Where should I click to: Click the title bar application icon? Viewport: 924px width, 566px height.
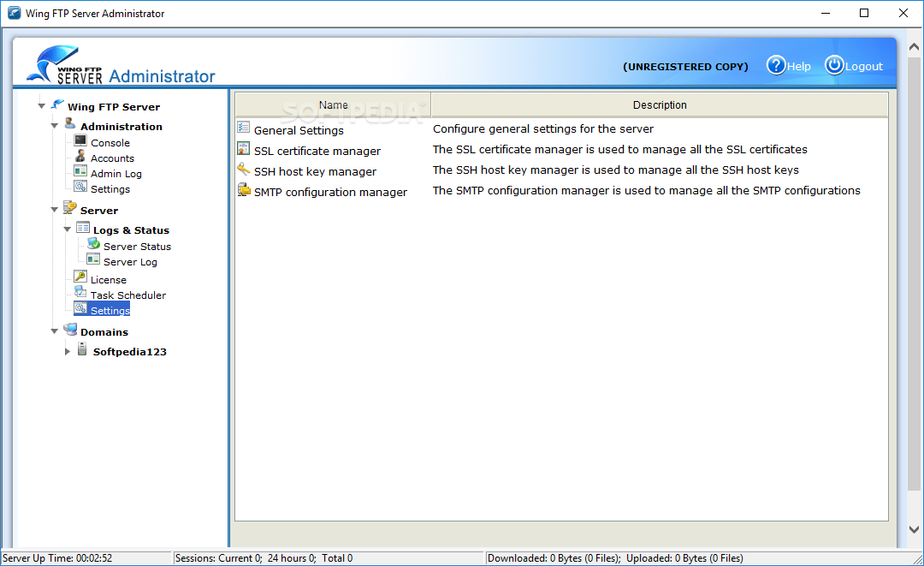(x=14, y=13)
